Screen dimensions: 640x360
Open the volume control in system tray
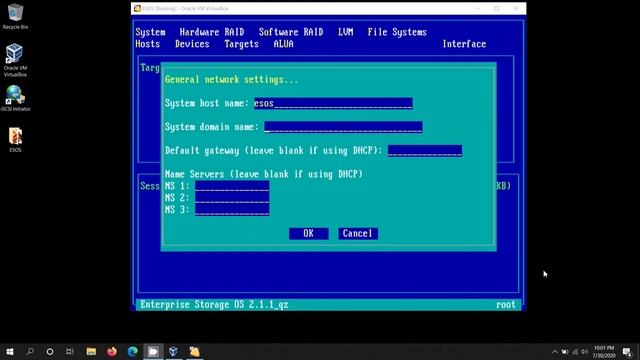585,352
